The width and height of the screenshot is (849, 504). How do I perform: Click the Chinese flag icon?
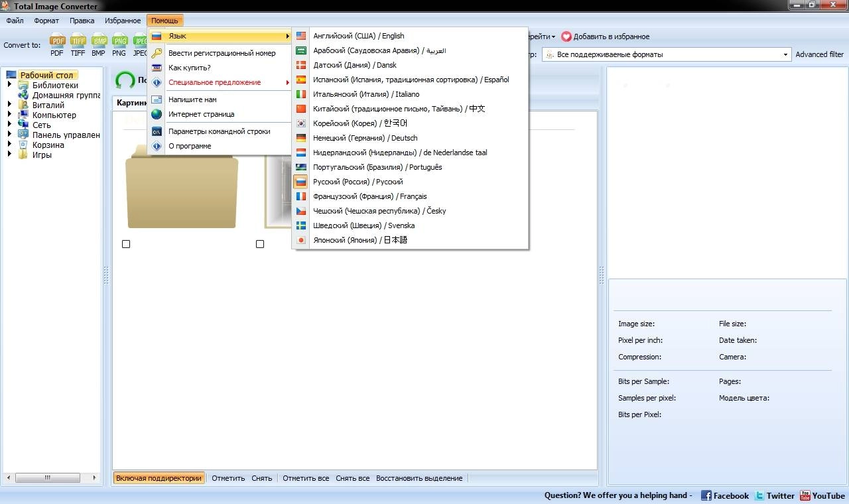[x=301, y=109]
